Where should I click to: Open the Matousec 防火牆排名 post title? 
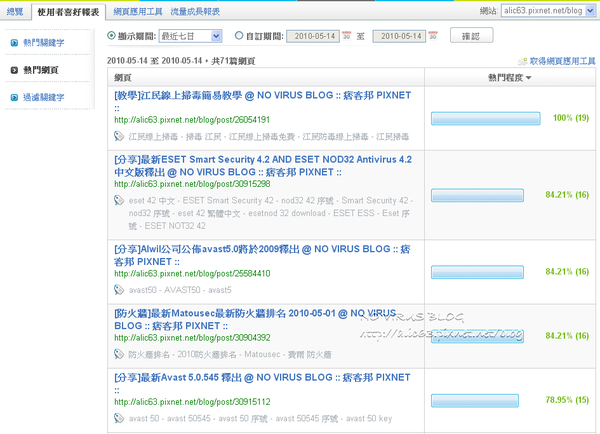tap(255, 320)
